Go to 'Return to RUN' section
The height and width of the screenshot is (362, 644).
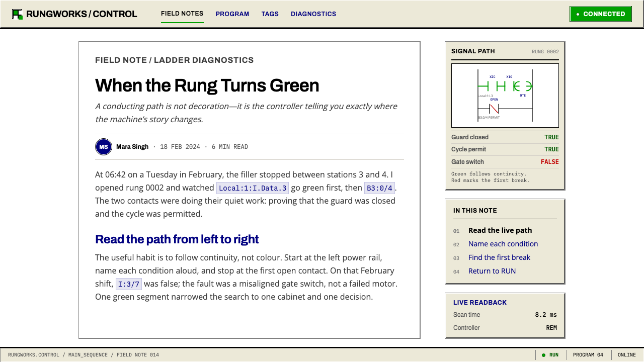pos(492,271)
